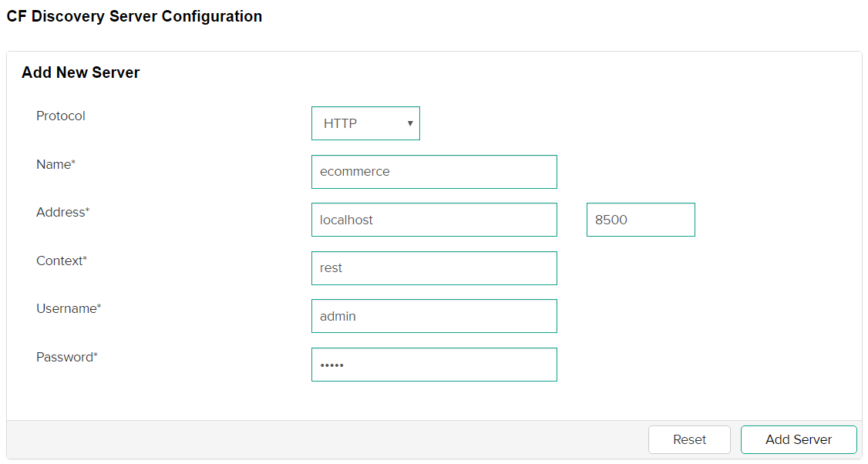The image size is (868, 464).
Task: Focus the Name field containing ecommerce
Action: tap(434, 172)
